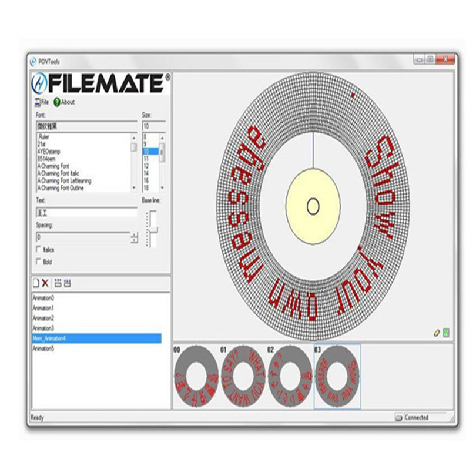Open the About menu
476x476 pixels.
point(68,102)
